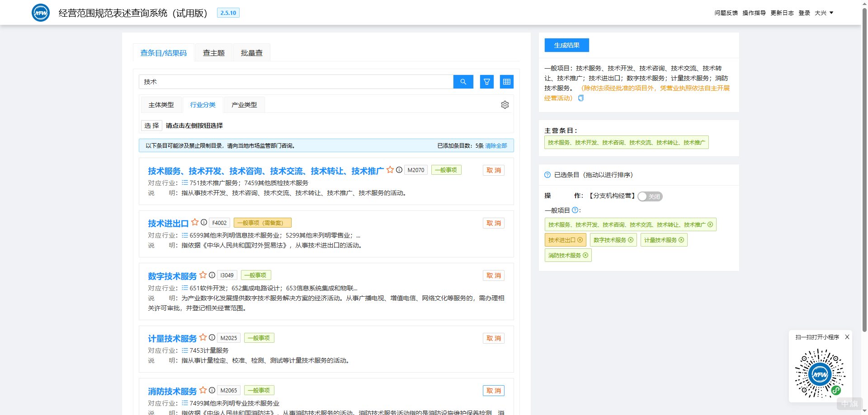Expand the 大兴 account dropdown menu
Viewport: 868px width, 415px height.
click(x=824, y=13)
